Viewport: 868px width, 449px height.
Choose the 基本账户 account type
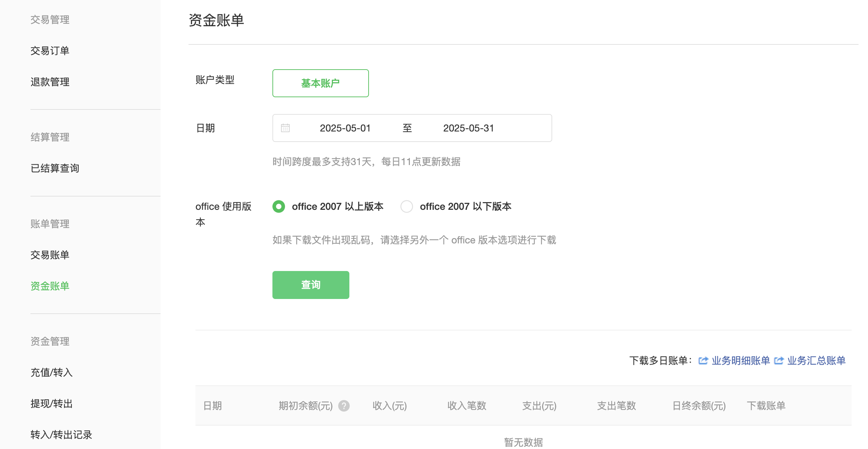coord(320,83)
